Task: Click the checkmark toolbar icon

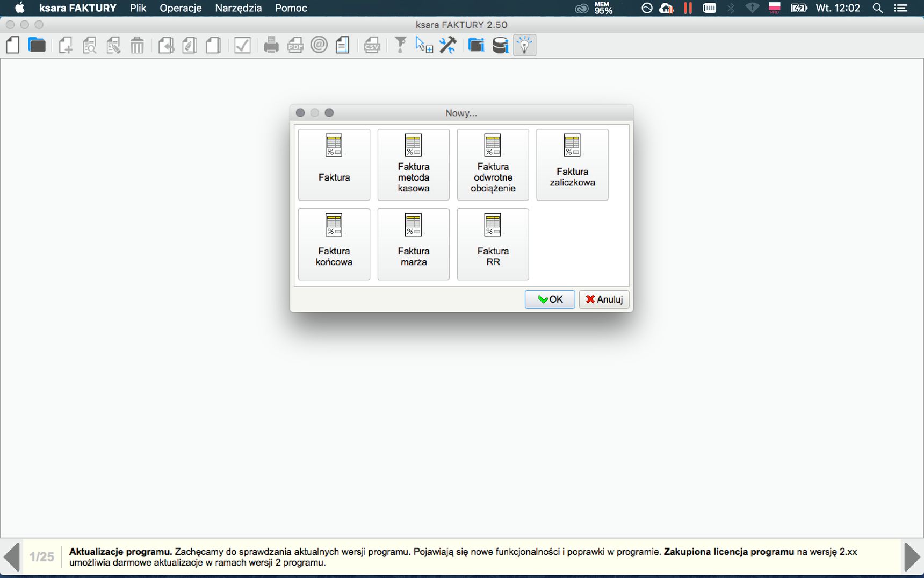Action: point(242,45)
